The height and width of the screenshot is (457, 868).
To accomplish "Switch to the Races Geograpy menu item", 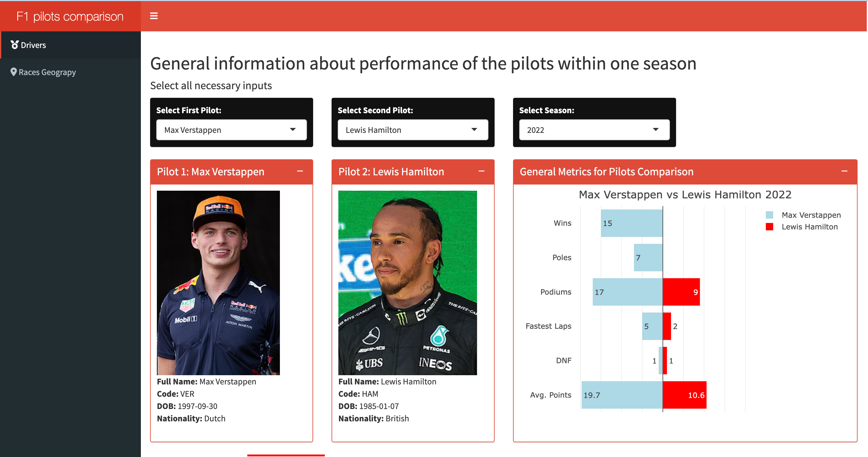I will (70, 72).
